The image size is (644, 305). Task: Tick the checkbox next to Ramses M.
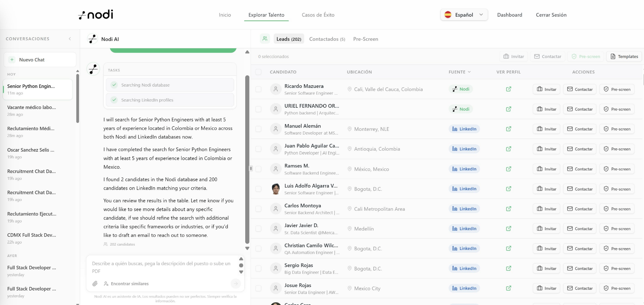258,169
